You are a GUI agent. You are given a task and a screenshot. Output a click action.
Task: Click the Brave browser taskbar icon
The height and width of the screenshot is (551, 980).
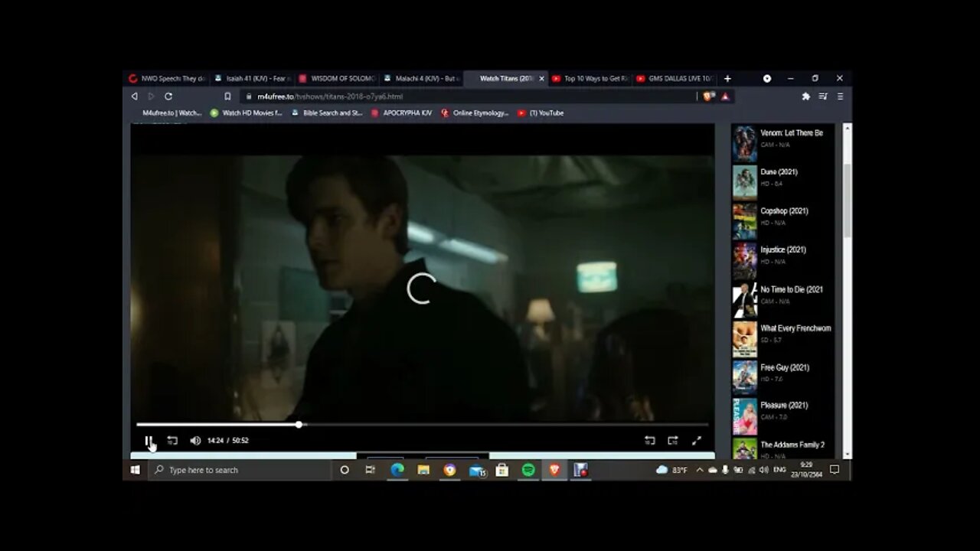(554, 470)
